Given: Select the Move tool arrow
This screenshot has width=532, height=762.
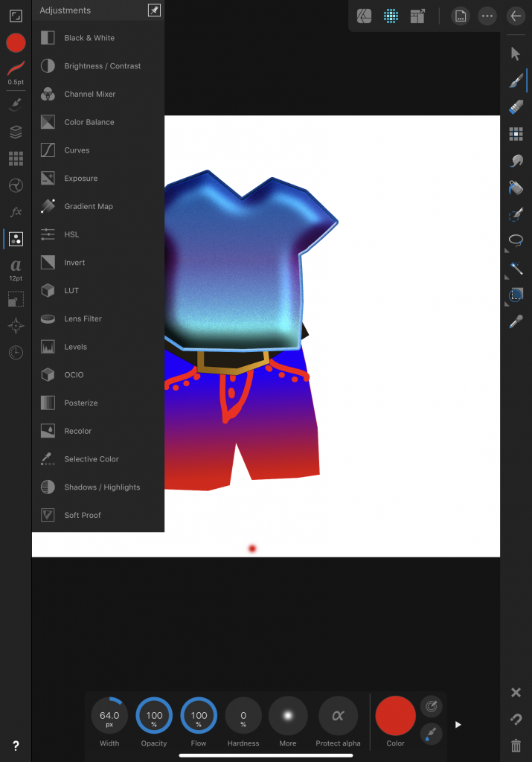Looking at the screenshot, I should 516,54.
